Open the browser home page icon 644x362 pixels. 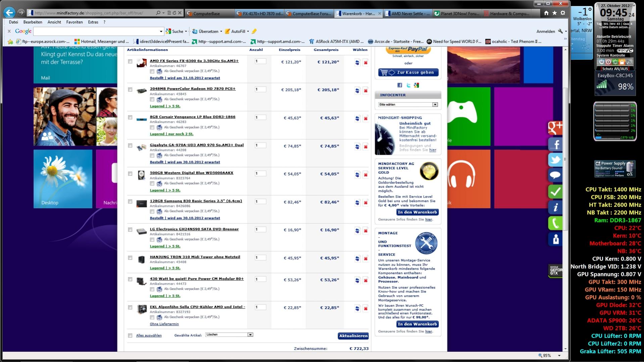(546, 13)
